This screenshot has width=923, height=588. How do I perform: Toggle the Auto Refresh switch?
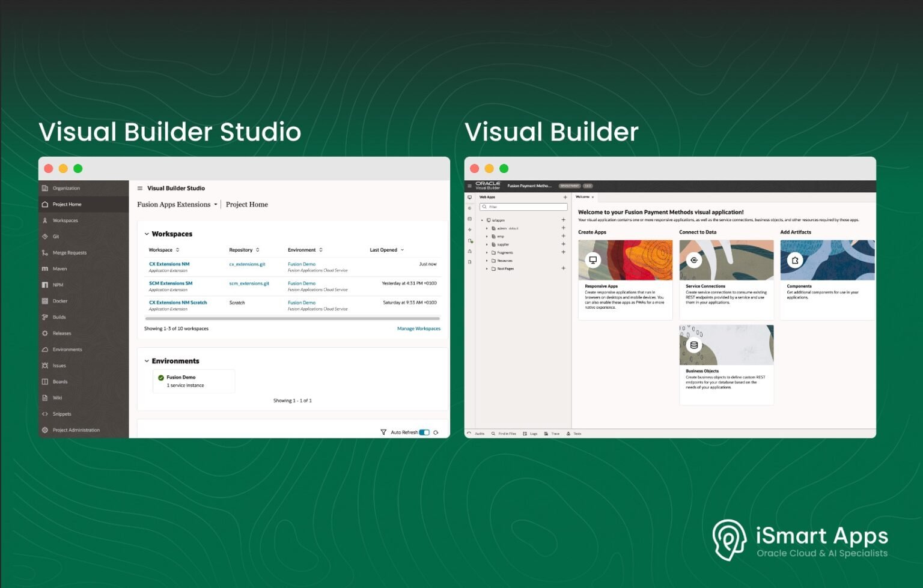click(424, 432)
